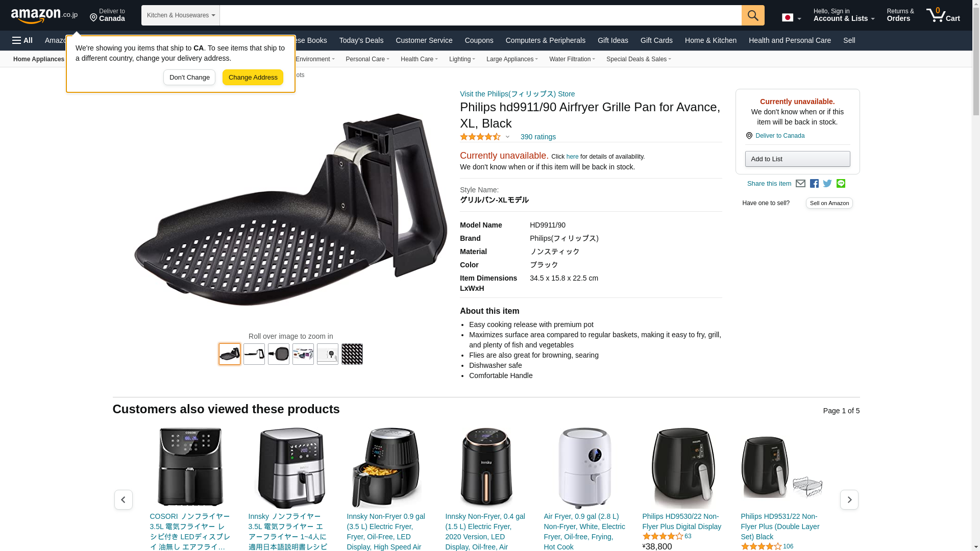Screen dimensions: 980x551
Task: Share this item on Facebook
Action: click(814, 184)
